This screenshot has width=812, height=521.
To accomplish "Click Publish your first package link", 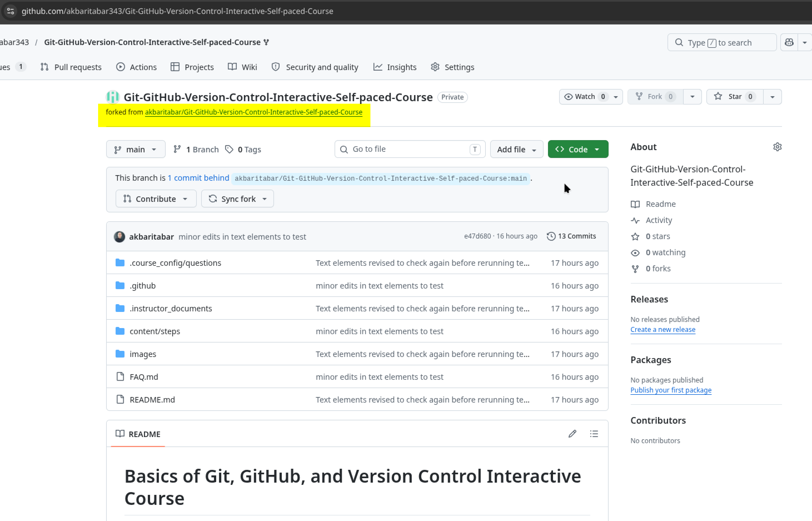I will pos(671,390).
